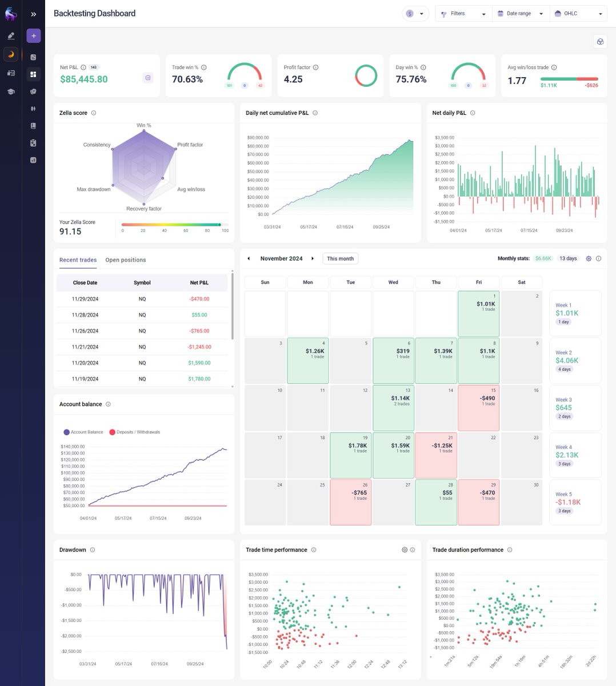Open the document icon below the plus button
The width and height of the screenshot is (616, 686).
33,57
